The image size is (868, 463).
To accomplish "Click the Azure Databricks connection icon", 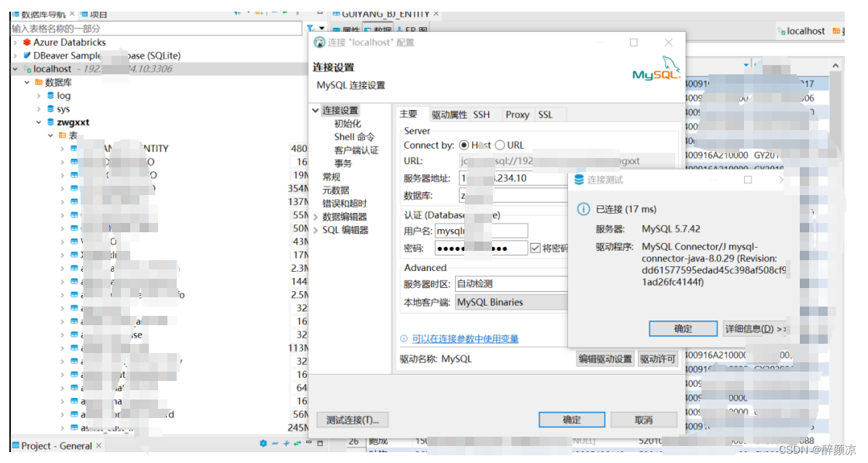I will (x=26, y=42).
